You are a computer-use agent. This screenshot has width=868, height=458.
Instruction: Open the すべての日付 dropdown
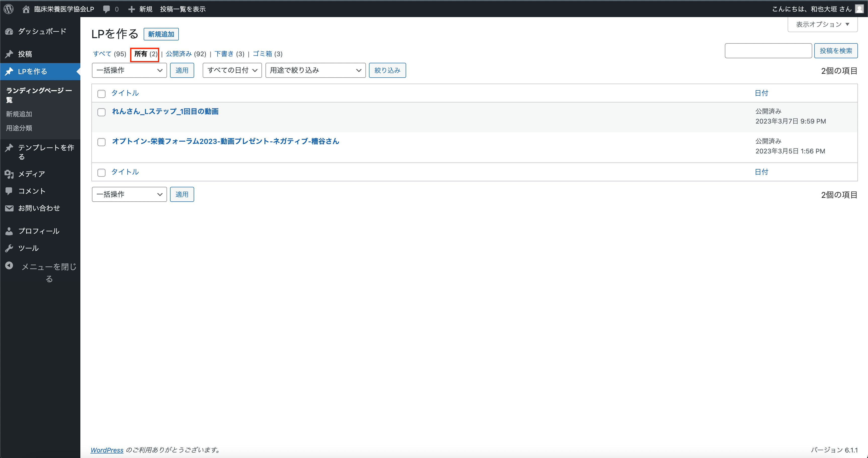point(232,70)
